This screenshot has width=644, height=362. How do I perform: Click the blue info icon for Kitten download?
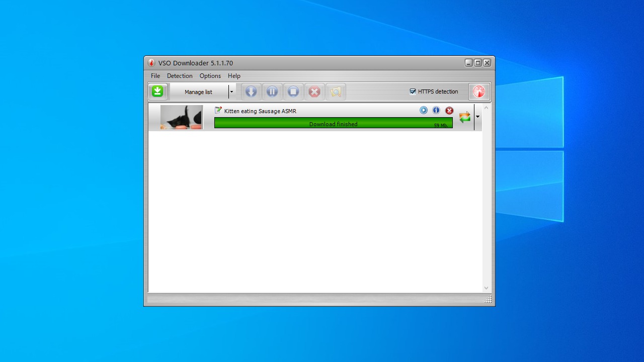[436, 110]
